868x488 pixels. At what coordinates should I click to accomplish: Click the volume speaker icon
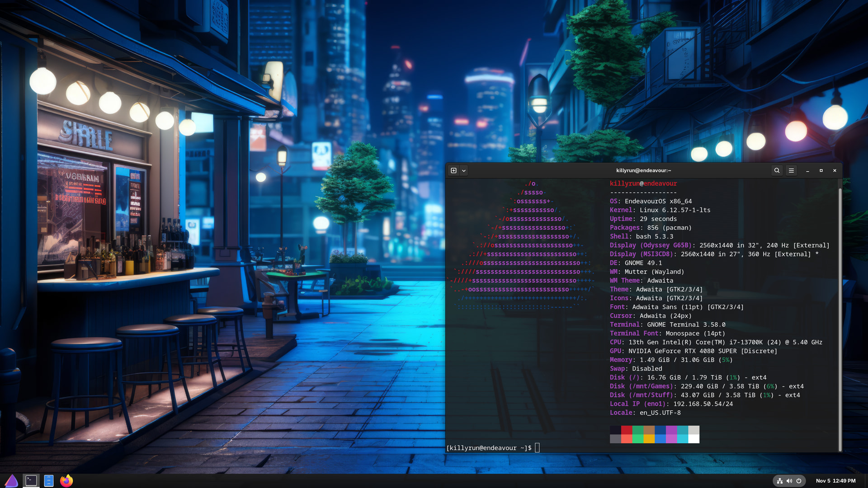point(789,481)
